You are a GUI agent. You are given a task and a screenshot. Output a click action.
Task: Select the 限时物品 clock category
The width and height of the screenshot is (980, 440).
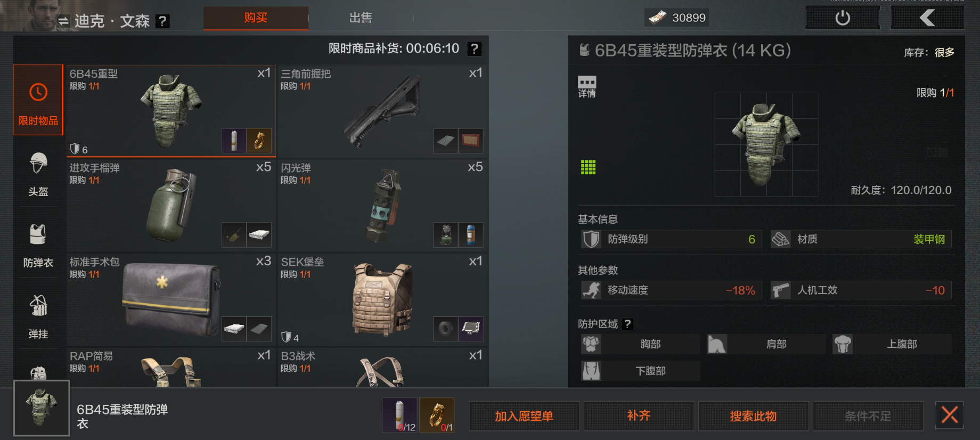38,100
